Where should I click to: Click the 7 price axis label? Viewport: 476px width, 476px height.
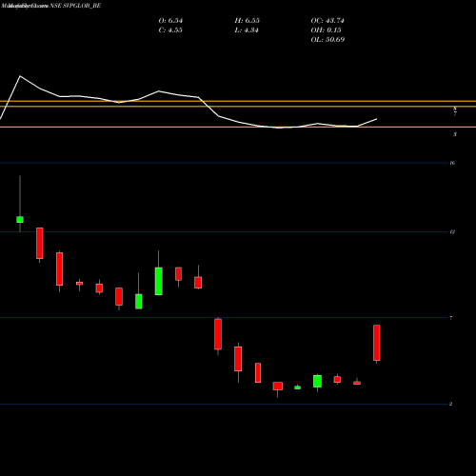click(x=451, y=318)
